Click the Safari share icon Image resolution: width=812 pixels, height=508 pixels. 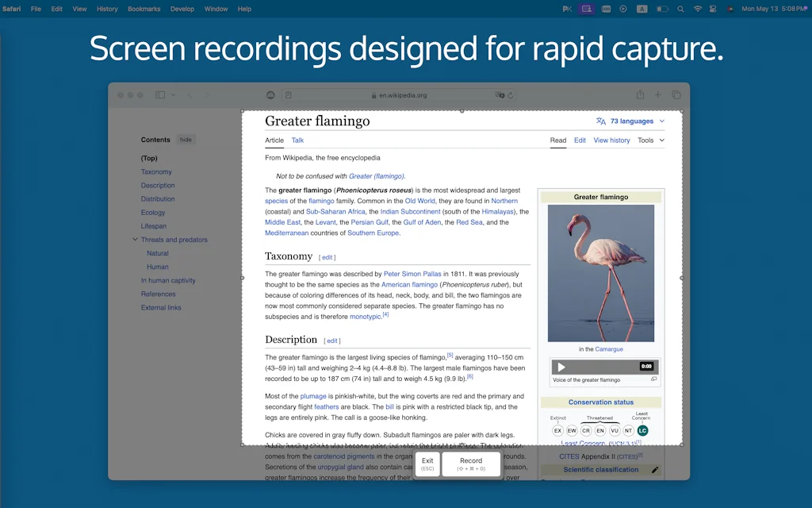pos(640,95)
